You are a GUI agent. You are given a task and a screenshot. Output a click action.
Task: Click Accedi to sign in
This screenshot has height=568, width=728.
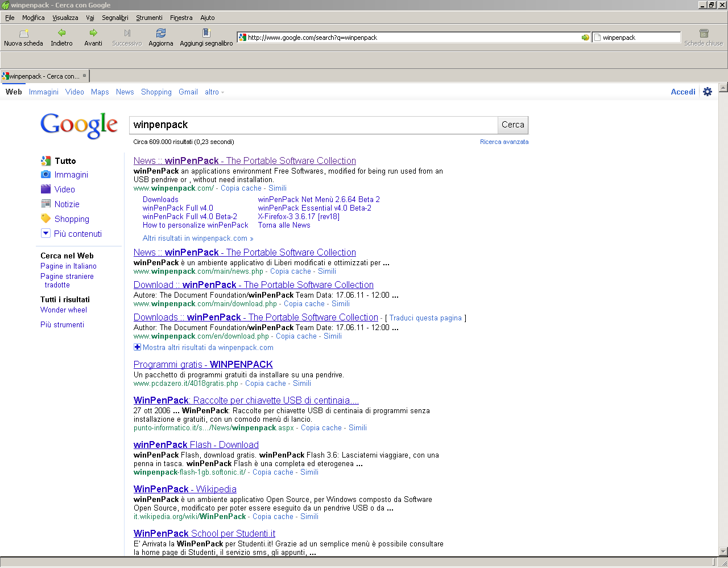pyautogui.click(x=683, y=92)
